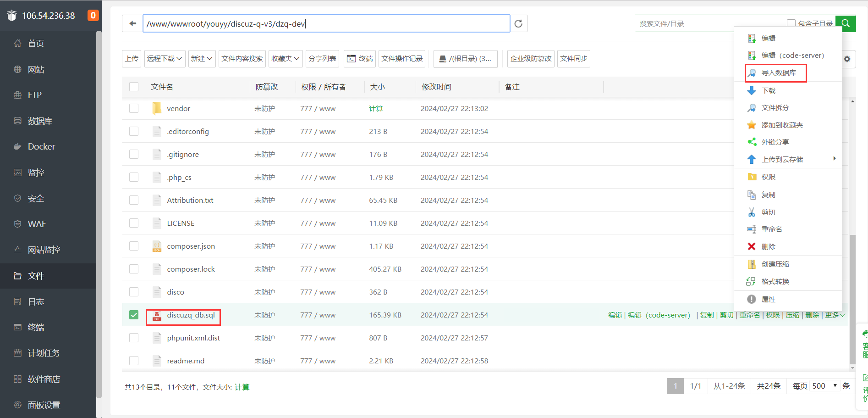Click the back arrow beside path field
The image size is (868, 418).
click(133, 23)
